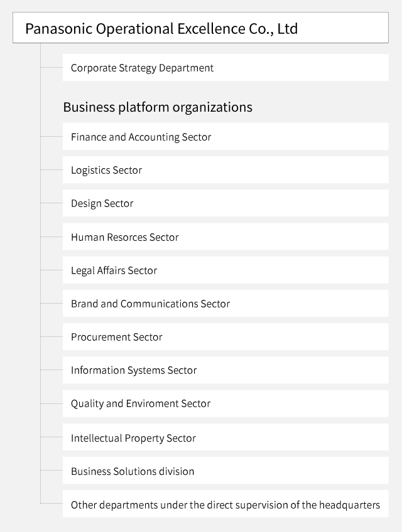Click the connector line beside Procurement Sector
This screenshot has width=402, height=532.
pyautogui.click(x=52, y=336)
